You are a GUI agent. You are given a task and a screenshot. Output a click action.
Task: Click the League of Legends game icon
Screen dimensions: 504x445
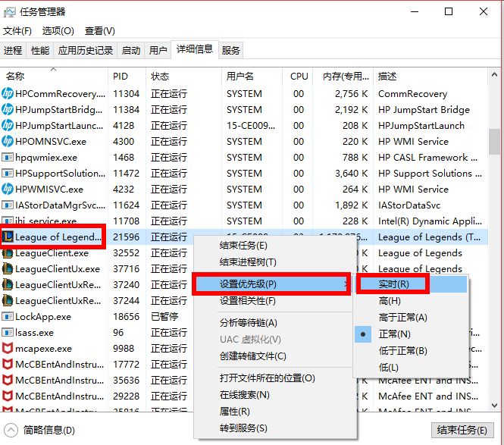point(8,237)
